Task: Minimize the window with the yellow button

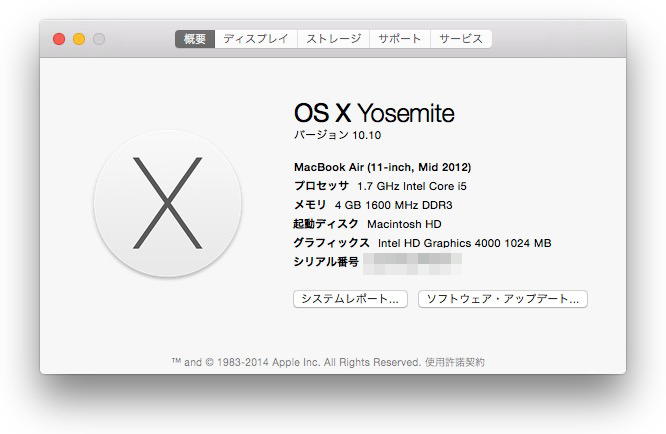Action: click(x=79, y=39)
